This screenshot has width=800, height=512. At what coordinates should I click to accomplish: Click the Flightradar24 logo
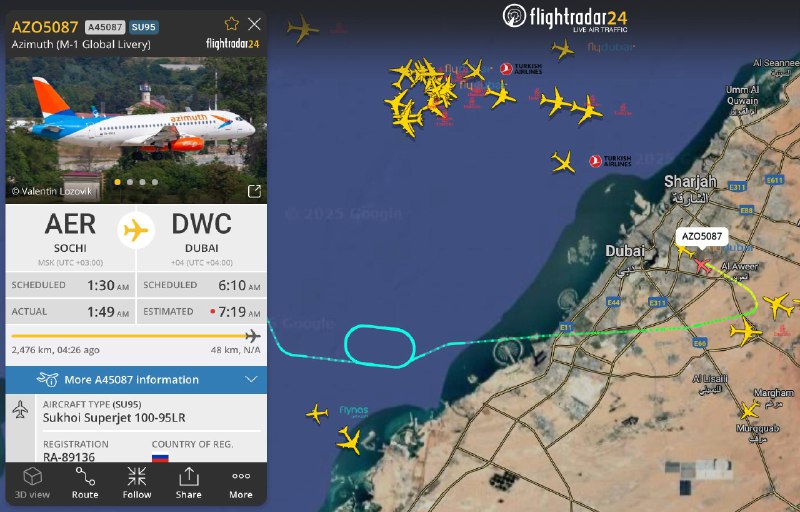565,18
